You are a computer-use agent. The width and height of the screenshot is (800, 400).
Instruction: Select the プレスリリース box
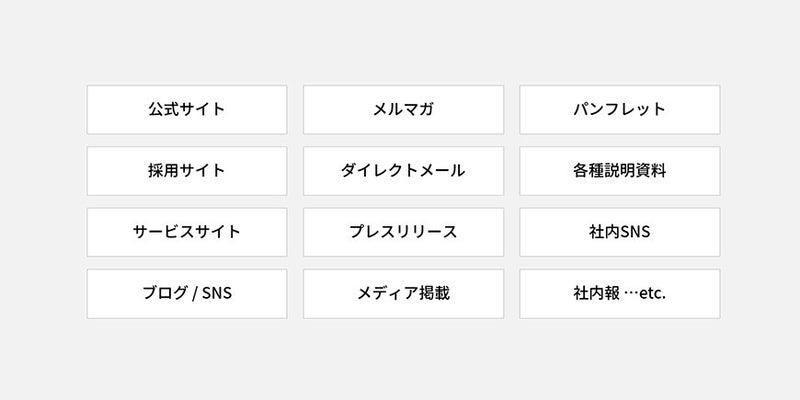tap(404, 232)
